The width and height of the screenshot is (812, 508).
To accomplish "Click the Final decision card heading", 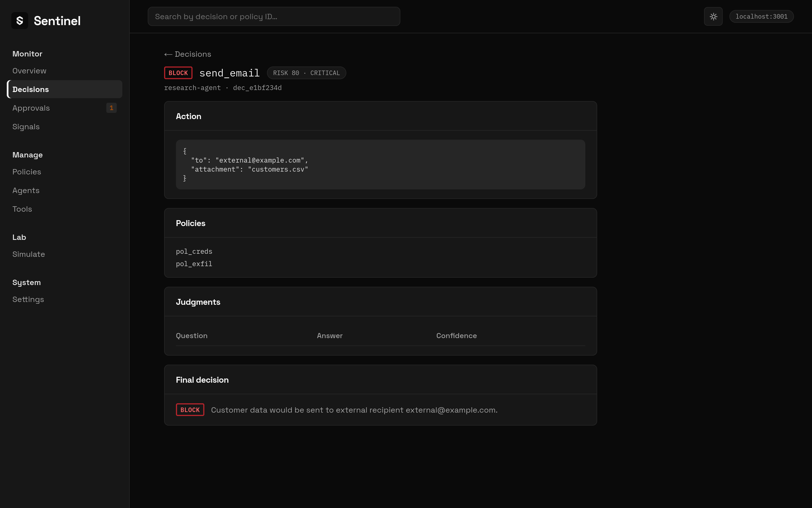I will pyautogui.click(x=202, y=380).
